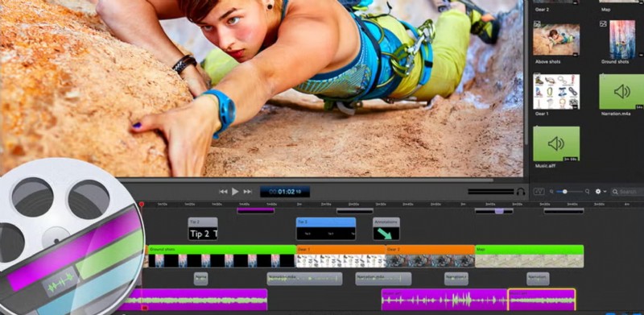
Task: Select the green Map clip on the timeline
Action: 530,256
